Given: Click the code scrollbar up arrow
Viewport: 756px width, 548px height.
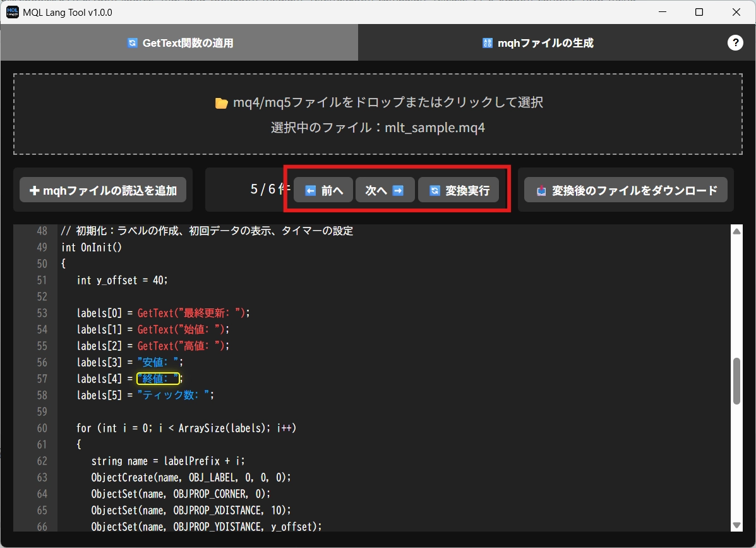Looking at the screenshot, I should (736, 232).
